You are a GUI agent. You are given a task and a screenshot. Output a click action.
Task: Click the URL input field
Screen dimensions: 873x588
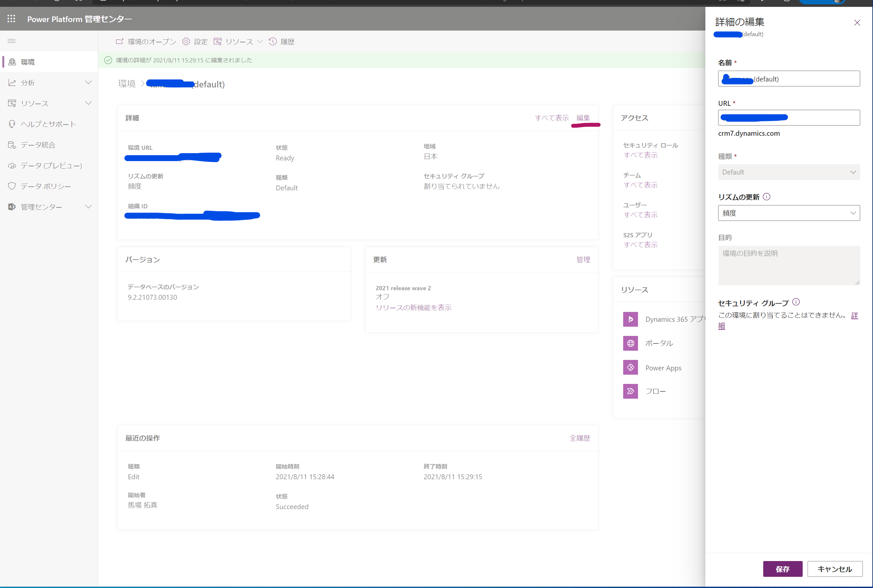click(x=789, y=118)
